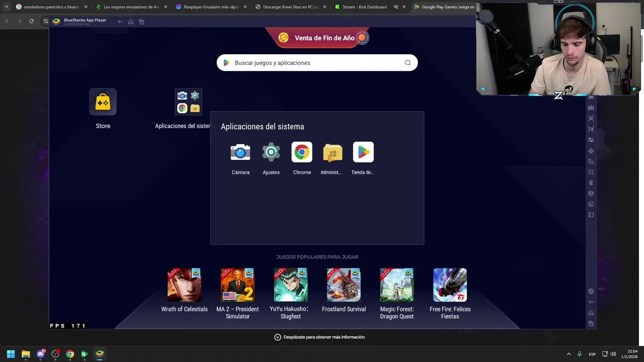This screenshot has height=362, width=644.
Task: Open Magic Forest: Dragon Quest game
Action: pos(397,285)
